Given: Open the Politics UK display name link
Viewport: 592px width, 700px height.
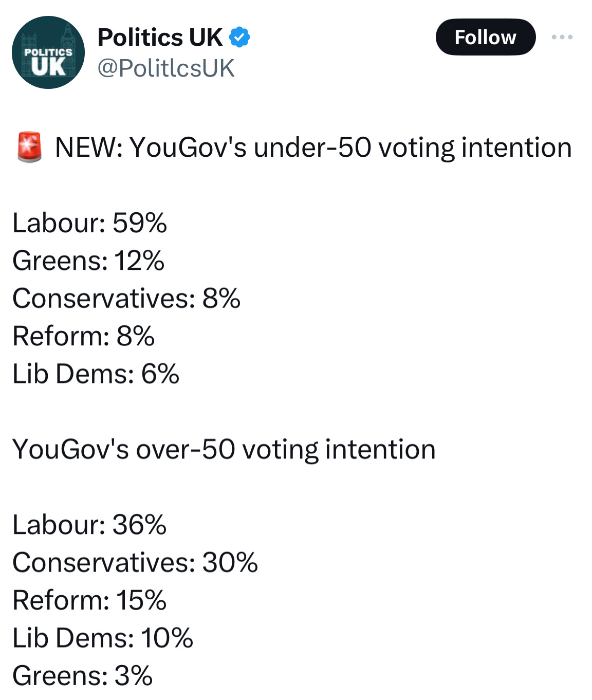Looking at the screenshot, I should point(160,37).
